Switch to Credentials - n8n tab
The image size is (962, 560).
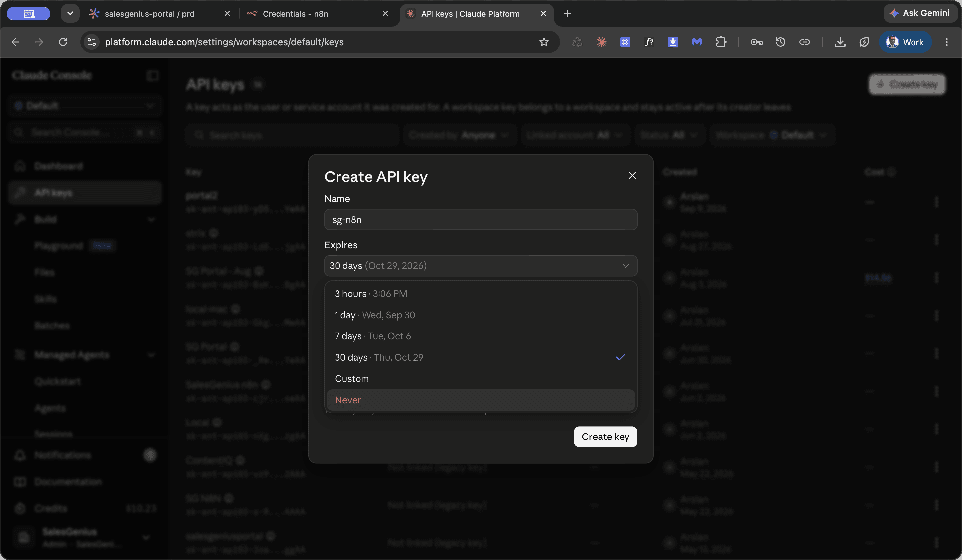[x=317, y=13]
